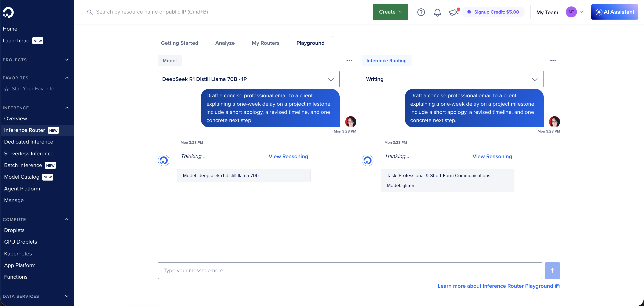Click user avatar in Model panel chat
This screenshot has height=306, width=644.
coord(350,122)
